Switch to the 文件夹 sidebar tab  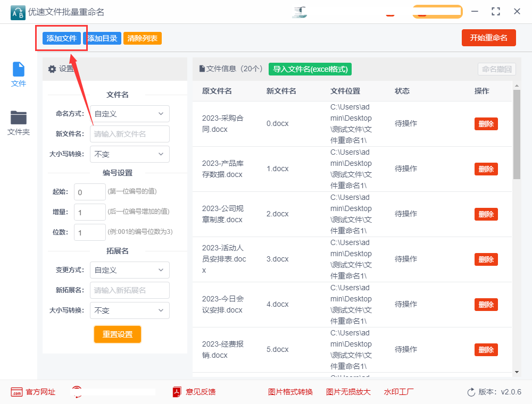pyautogui.click(x=18, y=123)
